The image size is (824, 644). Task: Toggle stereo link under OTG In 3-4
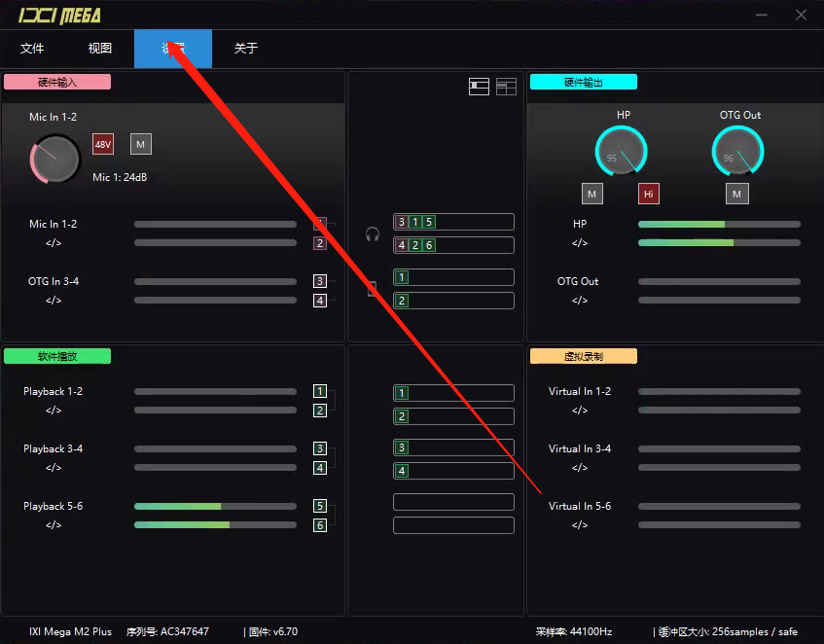54,300
